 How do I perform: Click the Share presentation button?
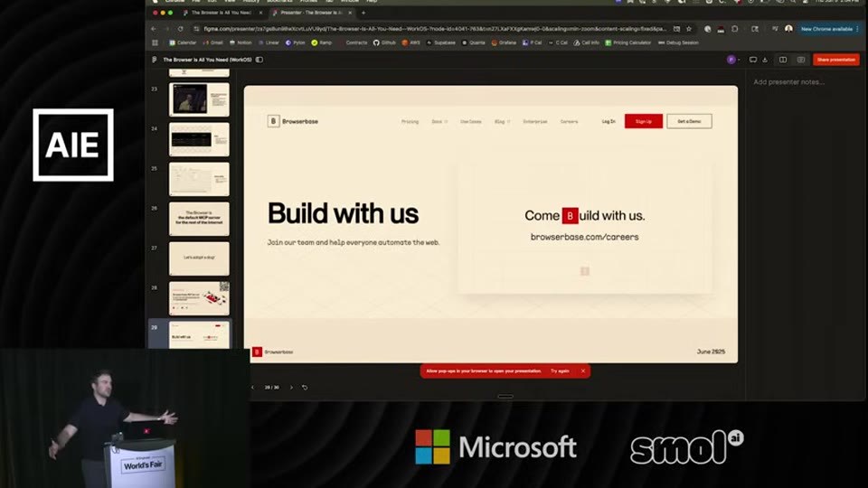click(x=835, y=60)
